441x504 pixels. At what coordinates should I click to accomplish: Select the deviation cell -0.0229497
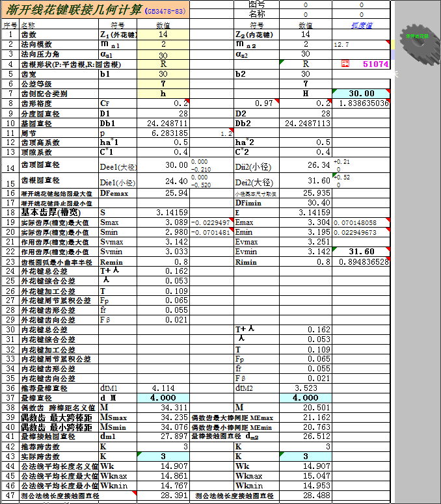click(x=212, y=222)
